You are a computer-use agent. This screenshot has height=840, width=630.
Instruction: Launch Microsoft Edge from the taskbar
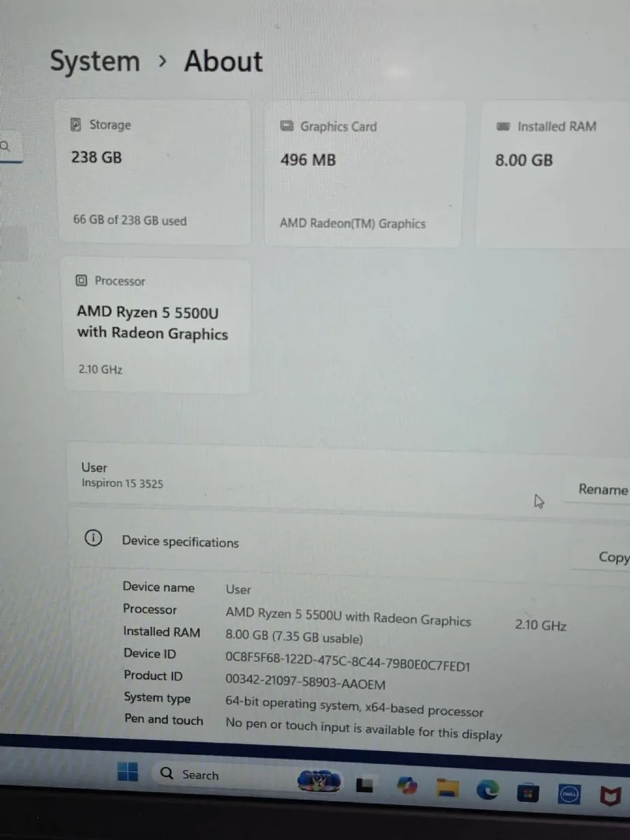(x=488, y=790)
